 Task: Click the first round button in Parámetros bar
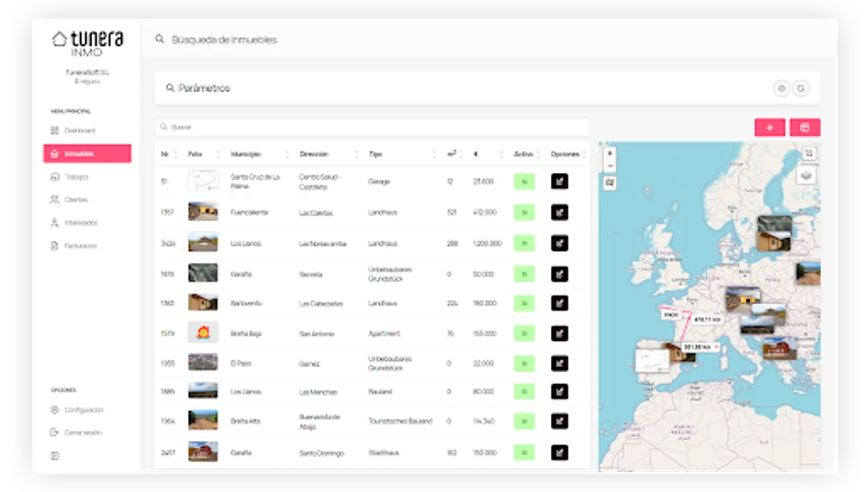tap(782, 88)
